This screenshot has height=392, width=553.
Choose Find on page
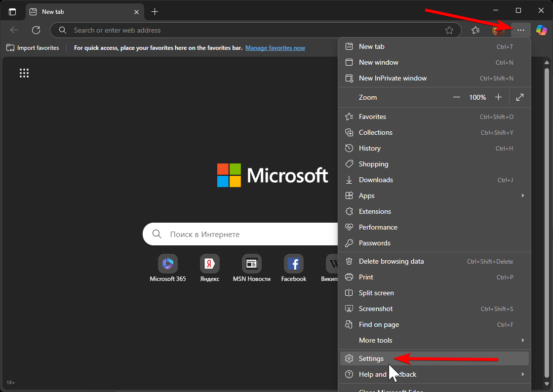pos(434,325)
